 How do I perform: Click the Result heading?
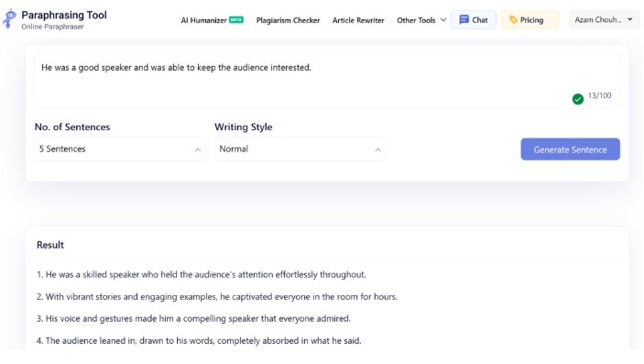pyautogui.click(x=50, y=245)
